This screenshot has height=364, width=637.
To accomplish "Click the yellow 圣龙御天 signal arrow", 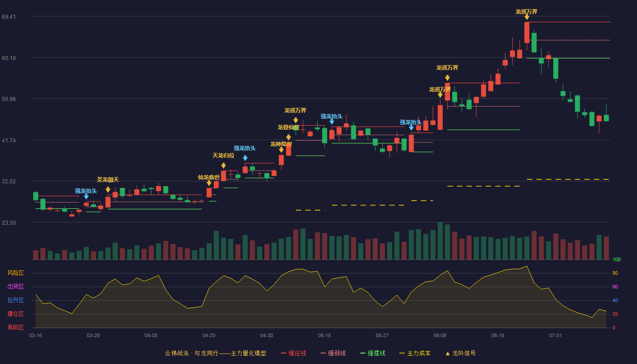I will 108,190.
